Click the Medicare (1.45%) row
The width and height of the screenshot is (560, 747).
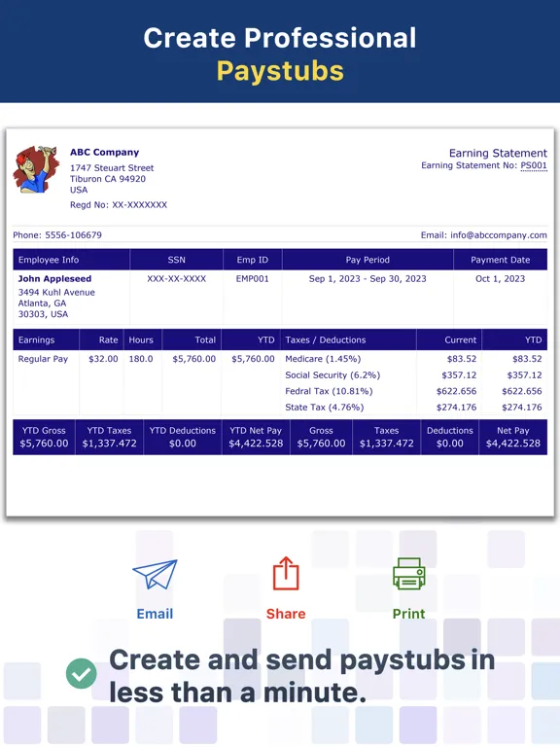(x=323, y=359)
